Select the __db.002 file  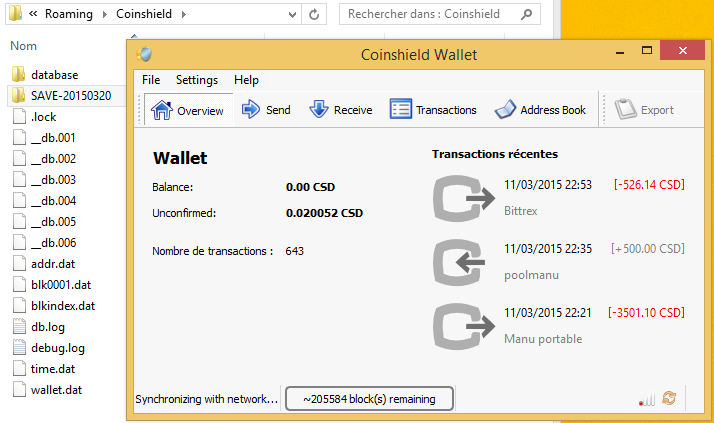coord(53,158)
